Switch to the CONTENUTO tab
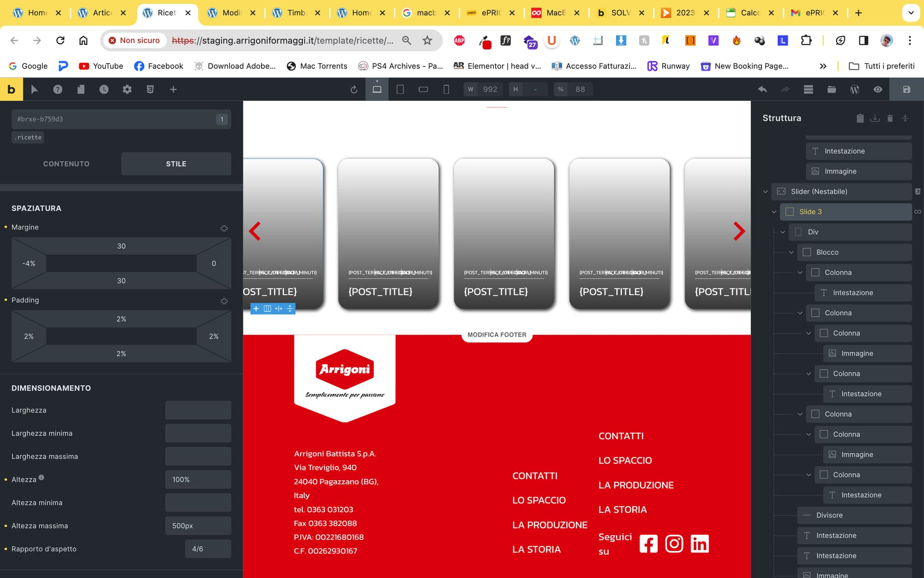 point(66,164)
